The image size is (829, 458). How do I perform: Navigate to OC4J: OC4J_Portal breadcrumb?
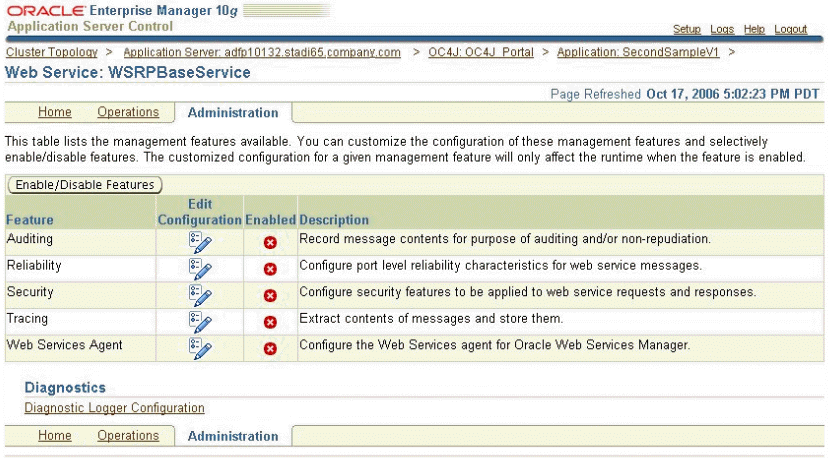click(481, 52)
